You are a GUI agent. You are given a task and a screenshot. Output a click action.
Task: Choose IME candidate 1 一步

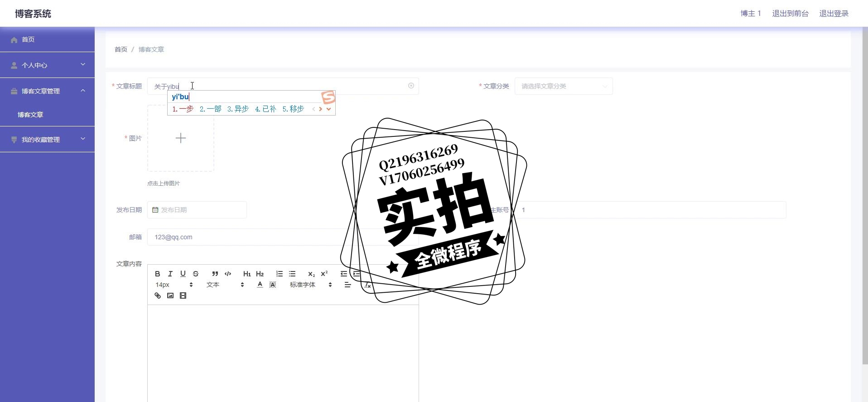(183, 109)
